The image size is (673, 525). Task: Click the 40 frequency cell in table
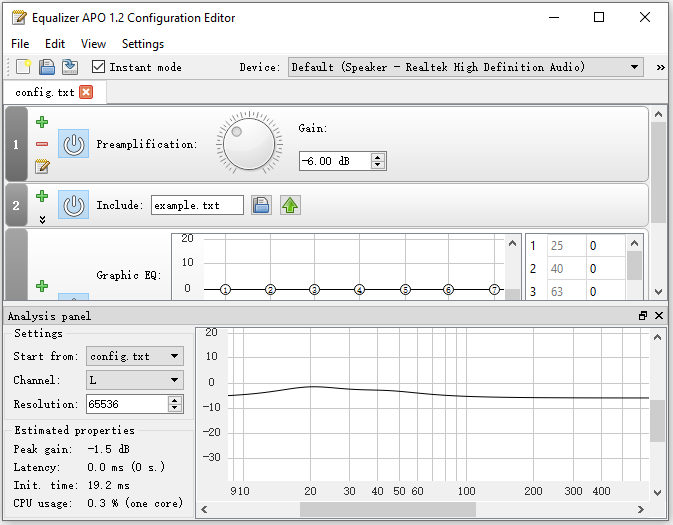567,269
